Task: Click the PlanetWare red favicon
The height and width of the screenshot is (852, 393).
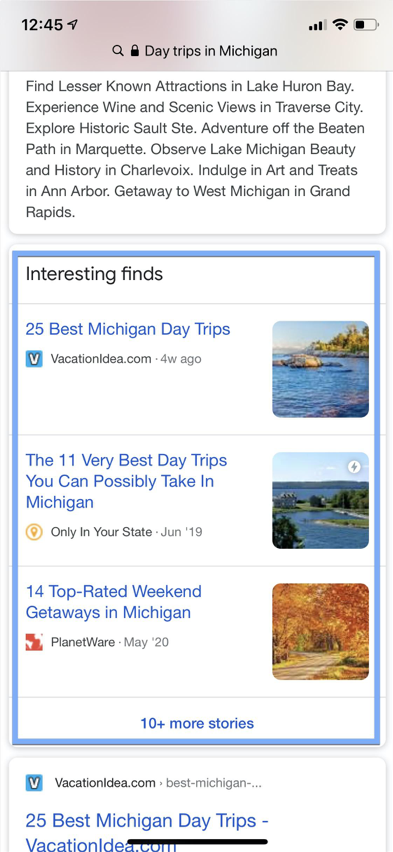Action: (34, 642)
